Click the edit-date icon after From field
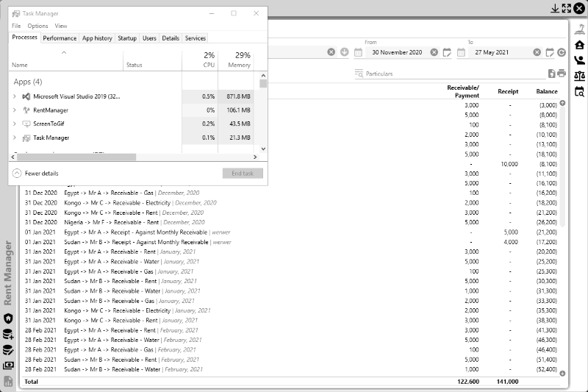588x392 pixels. [447, 52]
